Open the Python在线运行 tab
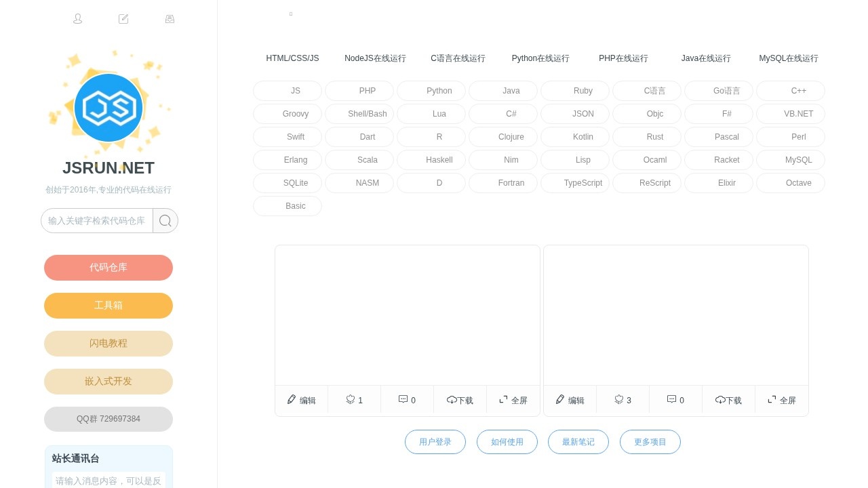 click(x=540, y=58)
